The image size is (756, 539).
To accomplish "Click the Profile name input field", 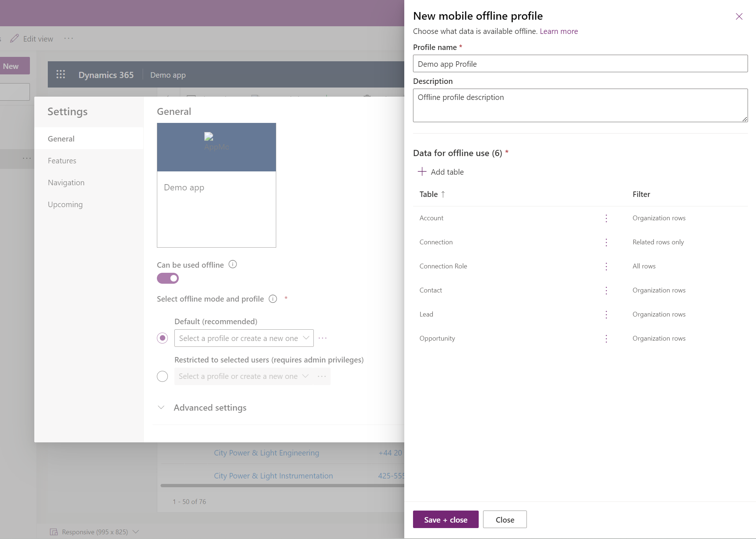I will click(580, 63).
